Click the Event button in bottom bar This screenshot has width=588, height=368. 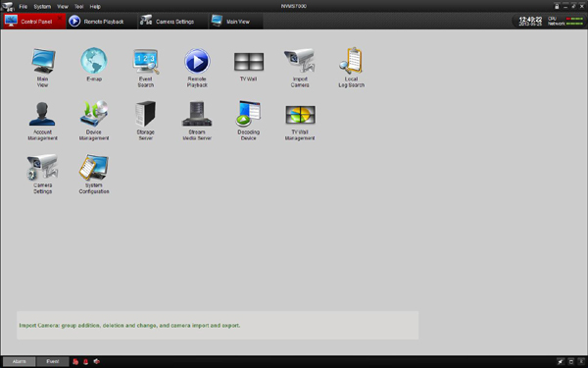[x=53, y=361]
